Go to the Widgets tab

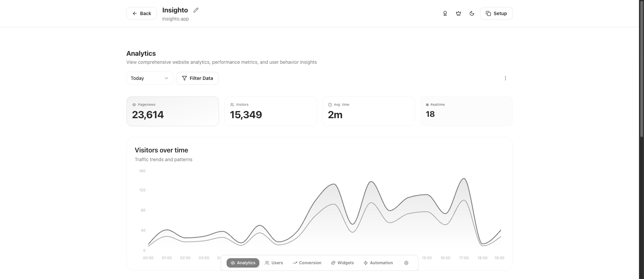(342, 263)
